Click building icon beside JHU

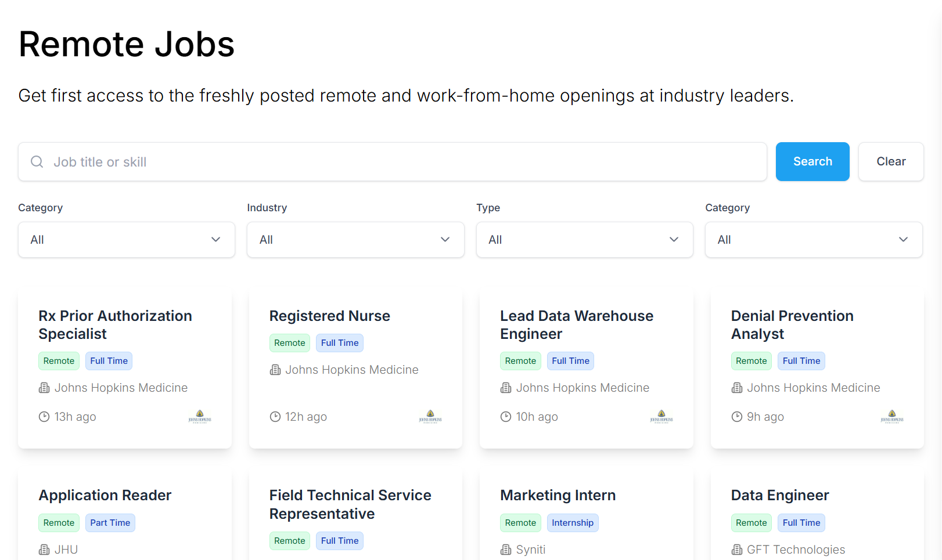point(44,550)
